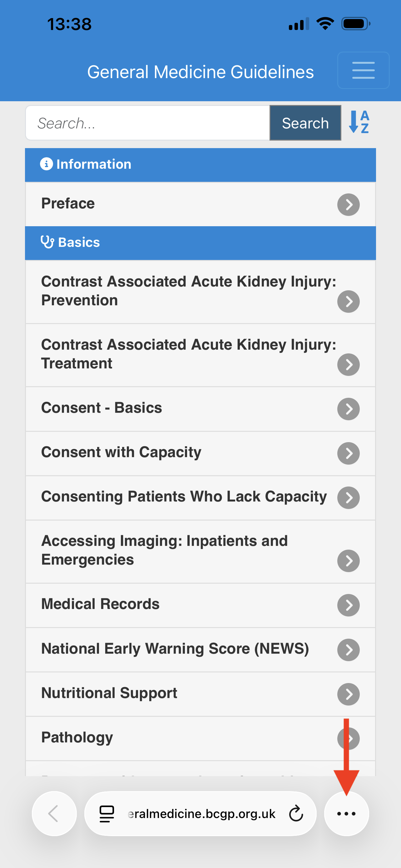Viewport: 401px width, 868px height.
Task: Select the Basics section header
Action: (x=200, y=242)
